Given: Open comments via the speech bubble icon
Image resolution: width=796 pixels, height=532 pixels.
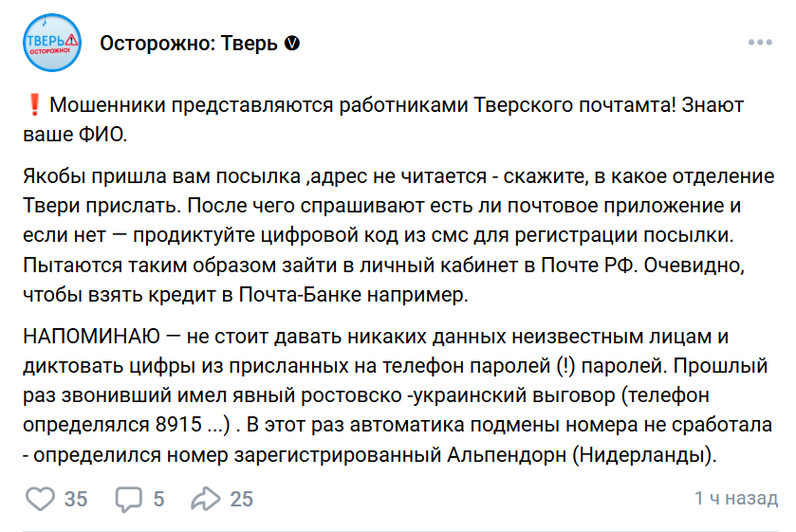Looking at the screenshot, I should [128, 499].
